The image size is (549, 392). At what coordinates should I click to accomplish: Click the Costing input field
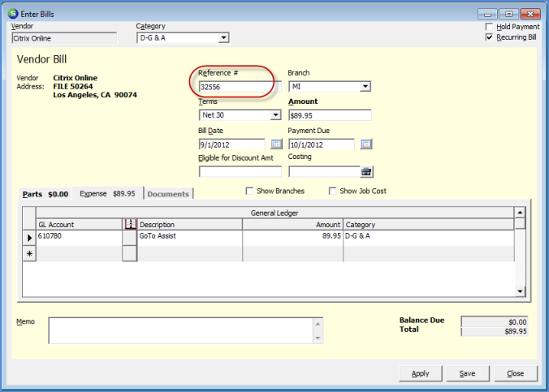324,172
